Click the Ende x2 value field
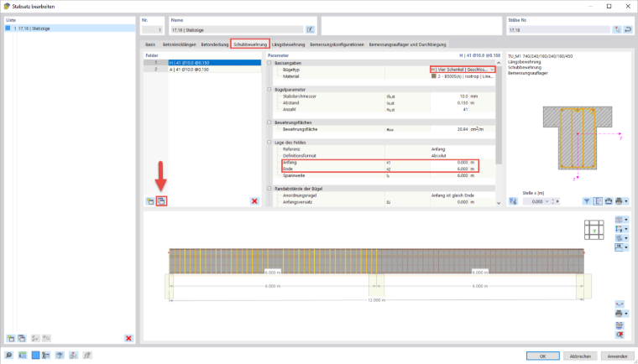 click(x=449, y=169)
